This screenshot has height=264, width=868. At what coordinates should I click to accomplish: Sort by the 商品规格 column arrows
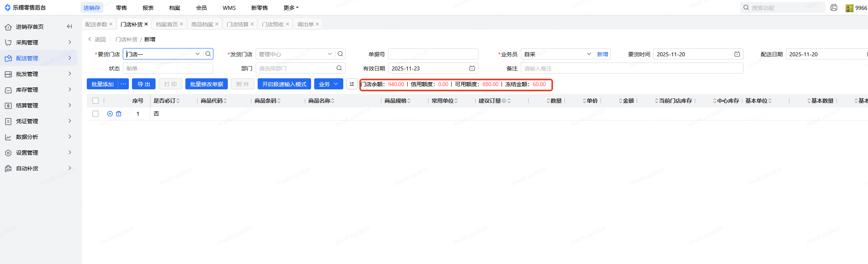click(x=409, y=101)
